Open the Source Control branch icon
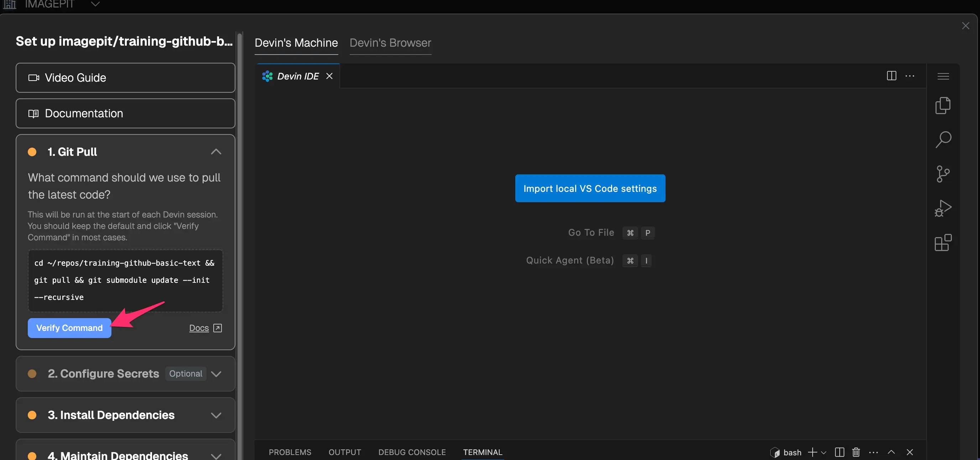 point(943,174)
